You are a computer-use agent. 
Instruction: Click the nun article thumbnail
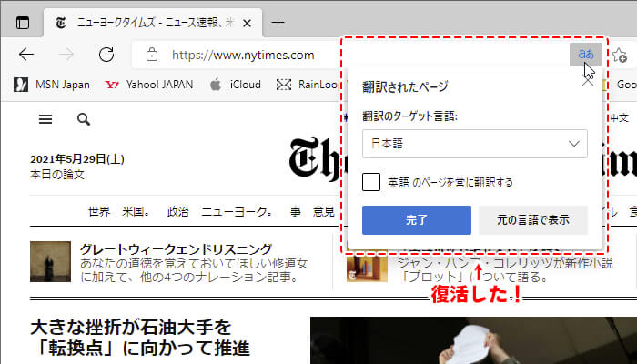[x=50, y=261]
